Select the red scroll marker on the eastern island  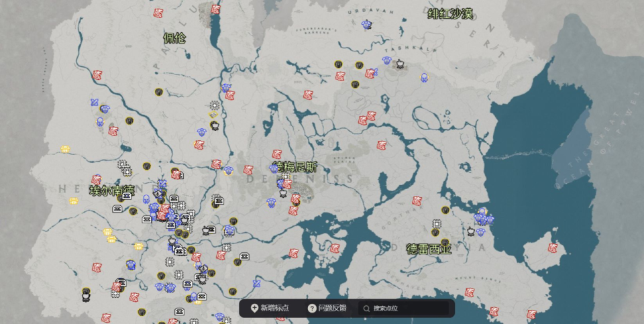pyautogui.click(x=553, y=248)
